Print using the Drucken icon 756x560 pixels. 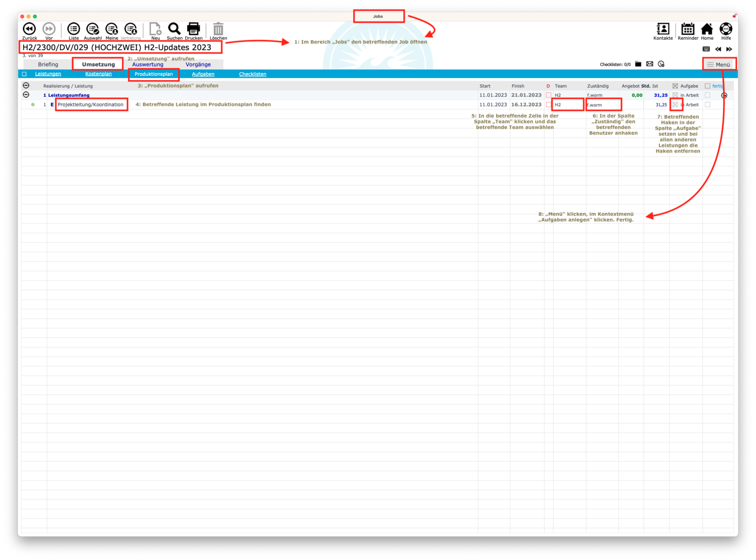click(194, 29)
